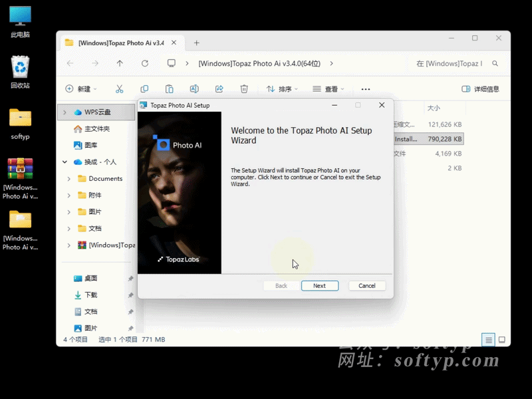
Task: Open the three-dot more options menu
Action: [365, 89]
